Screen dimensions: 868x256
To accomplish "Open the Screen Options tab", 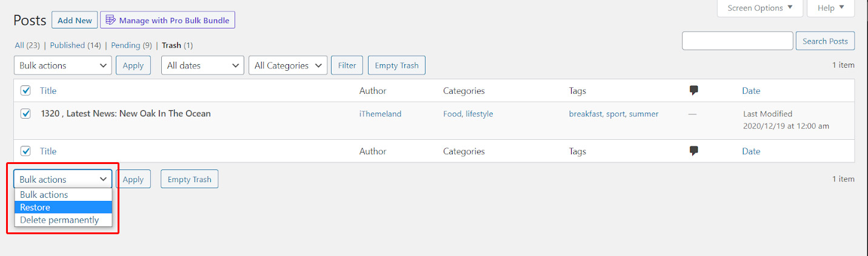I will pyautogui.click(x=760, y=8).
